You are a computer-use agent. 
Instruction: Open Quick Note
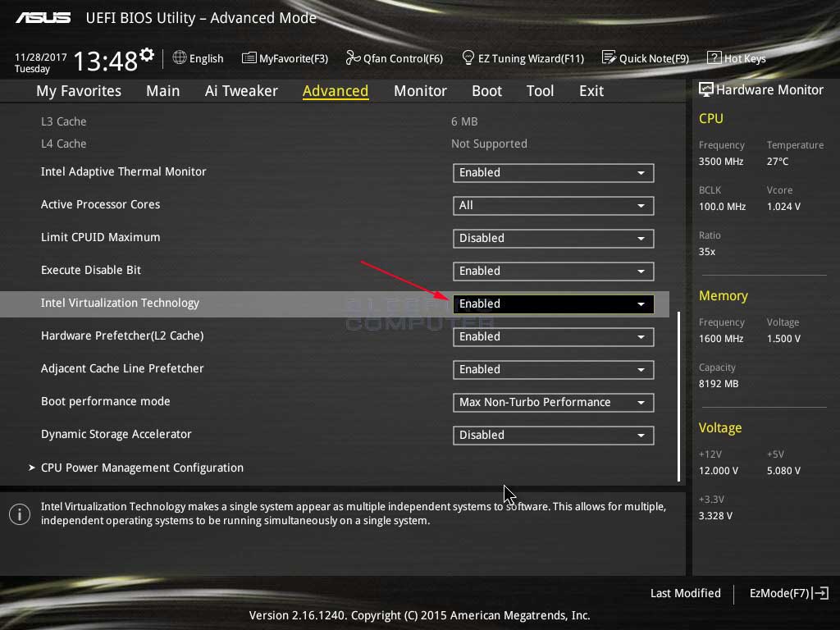(646, 58)
